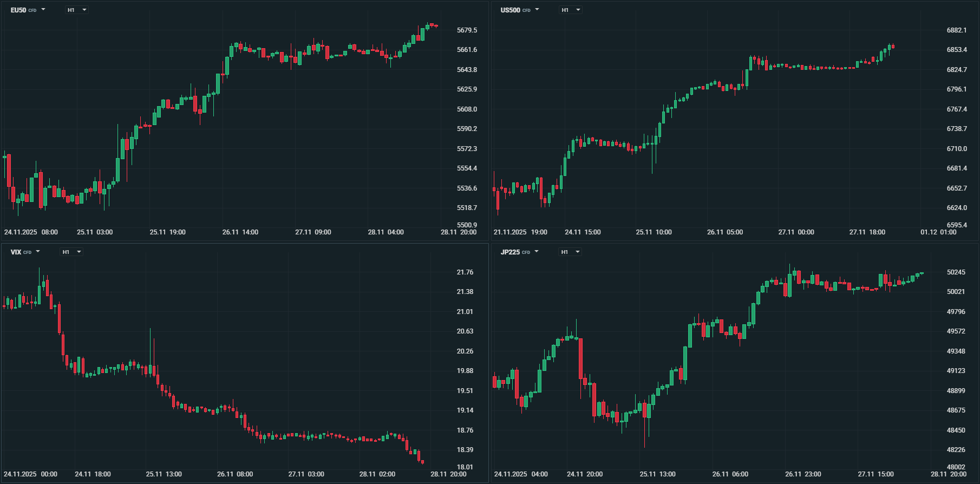This screenshot has height=484, width=980.
Task: Select the 24.11 18:00 time label on VIX chart
Action: (93, 474)
